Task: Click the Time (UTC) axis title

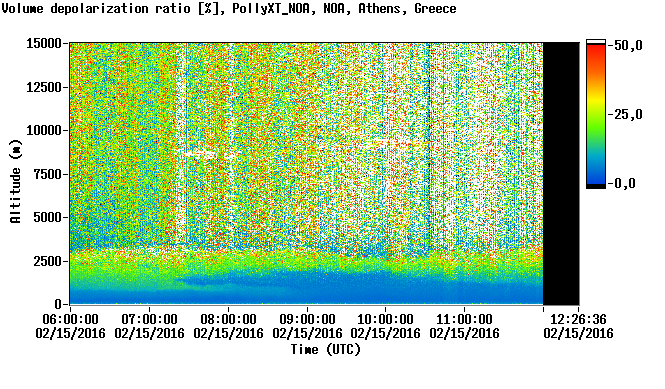Action: [325, 350]
